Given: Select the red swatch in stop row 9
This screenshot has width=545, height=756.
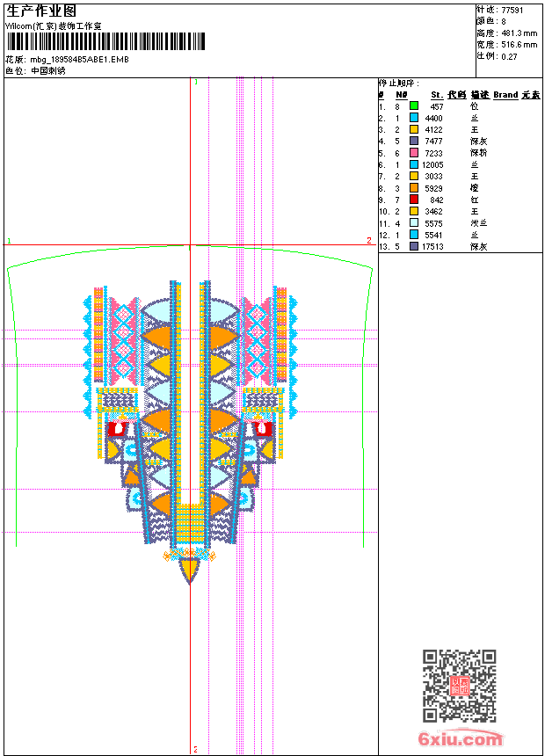Looking at the screenshot, I should point(414,200).
